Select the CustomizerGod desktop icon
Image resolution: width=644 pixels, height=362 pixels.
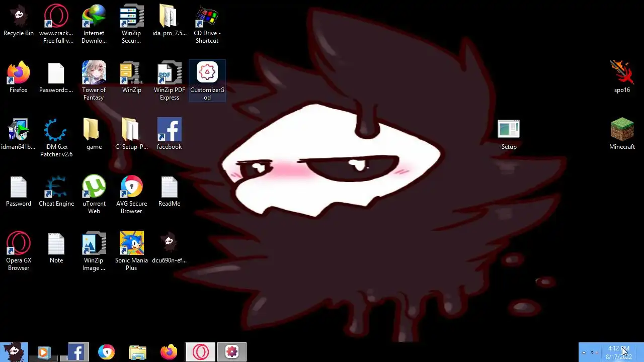(x=207, y=80)
